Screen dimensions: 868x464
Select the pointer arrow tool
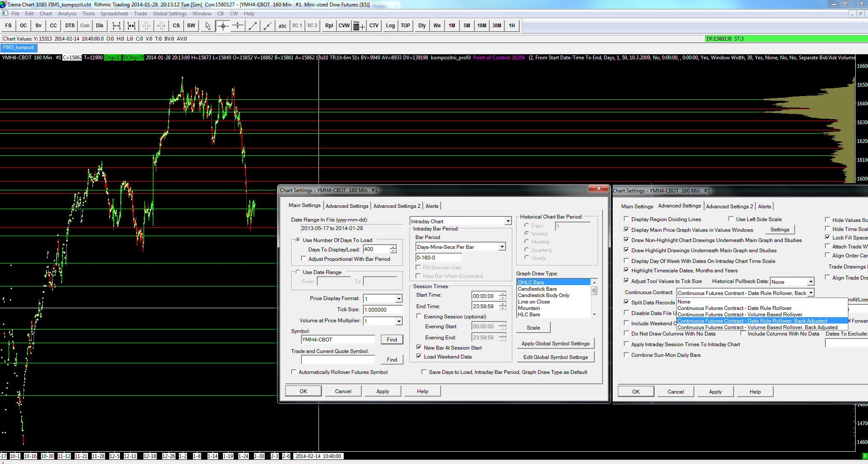click(x=208, y=26)
